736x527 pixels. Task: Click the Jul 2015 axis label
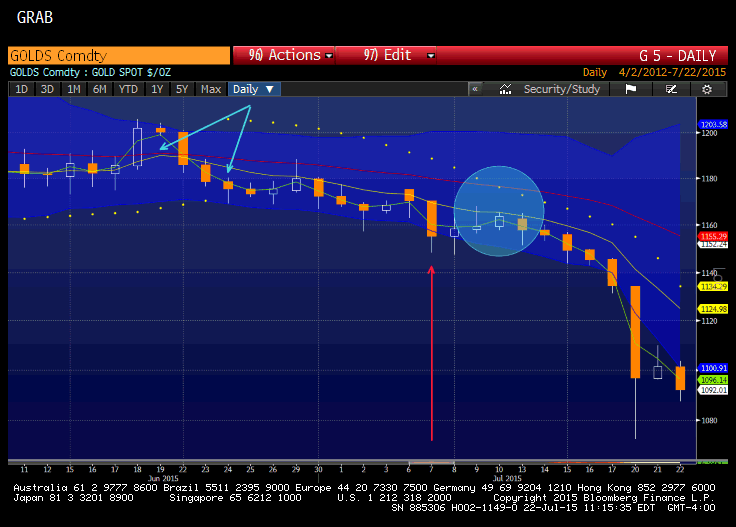[507, 478]
